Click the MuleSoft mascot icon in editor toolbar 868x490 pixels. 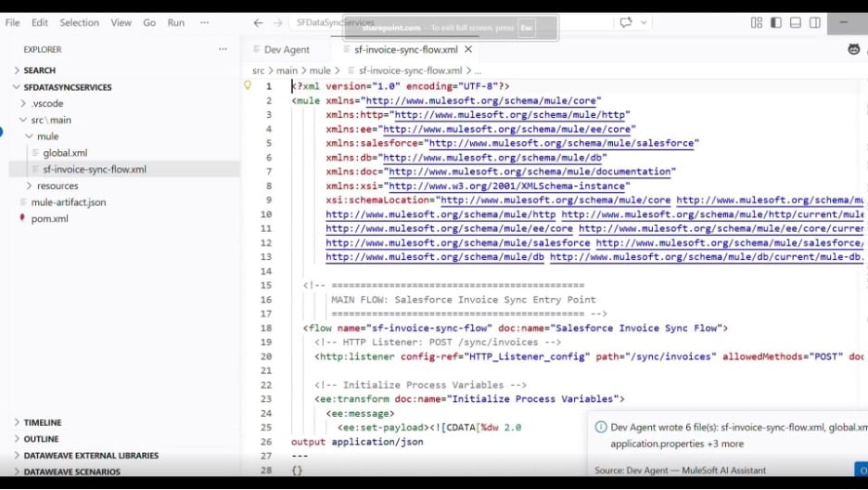pyautogui.click(x=853, y=49)
